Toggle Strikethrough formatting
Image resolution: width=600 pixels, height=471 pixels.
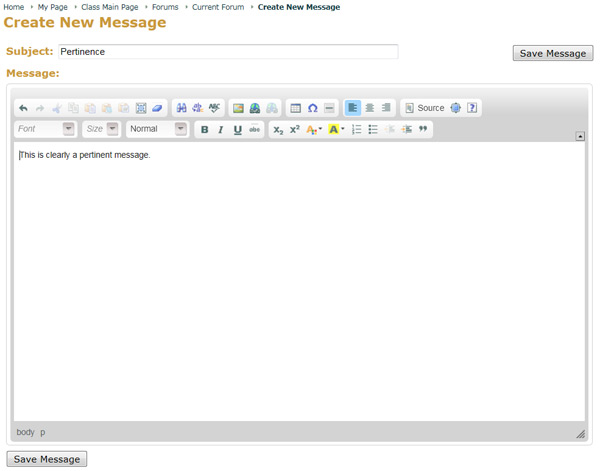coord(254,130)
